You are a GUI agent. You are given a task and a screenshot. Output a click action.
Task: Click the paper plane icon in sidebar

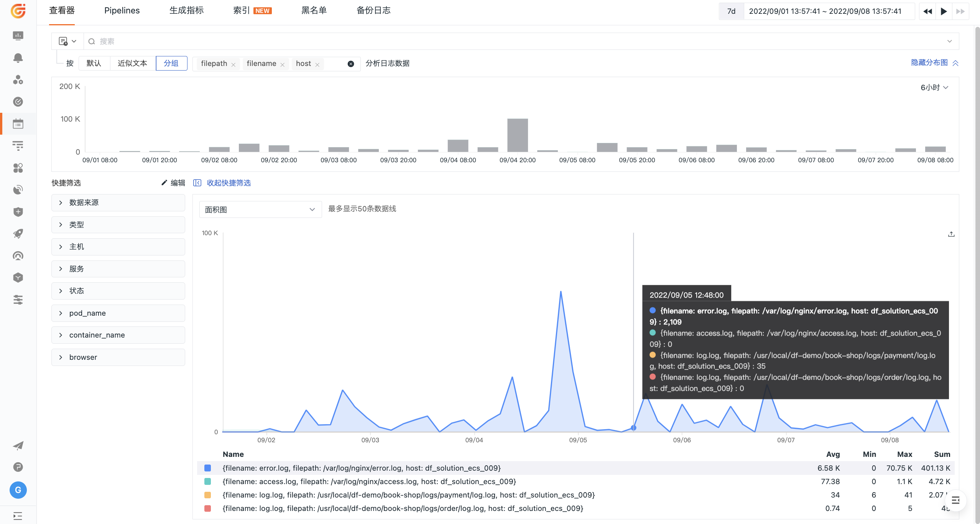[18, 445]
